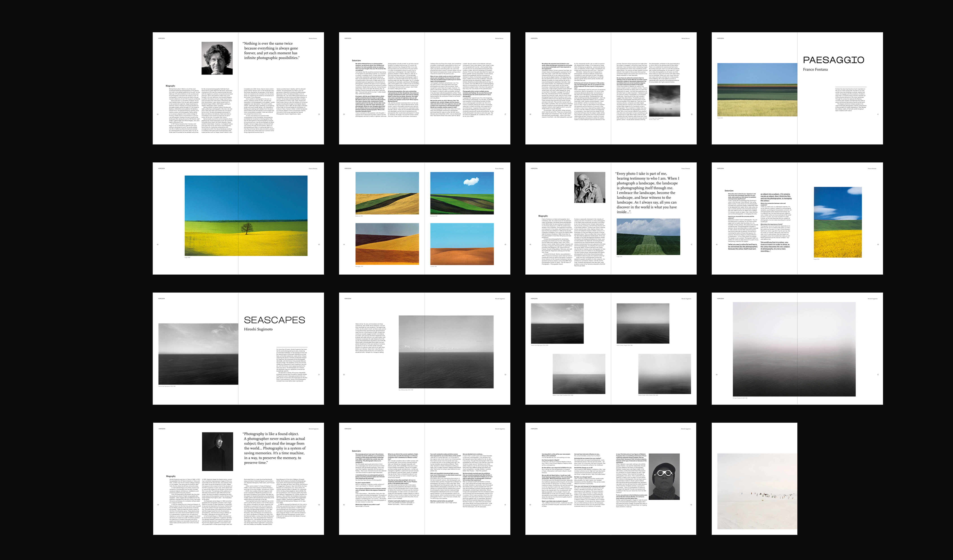Select the large foggy seascape full-spread image

(794, 349)
